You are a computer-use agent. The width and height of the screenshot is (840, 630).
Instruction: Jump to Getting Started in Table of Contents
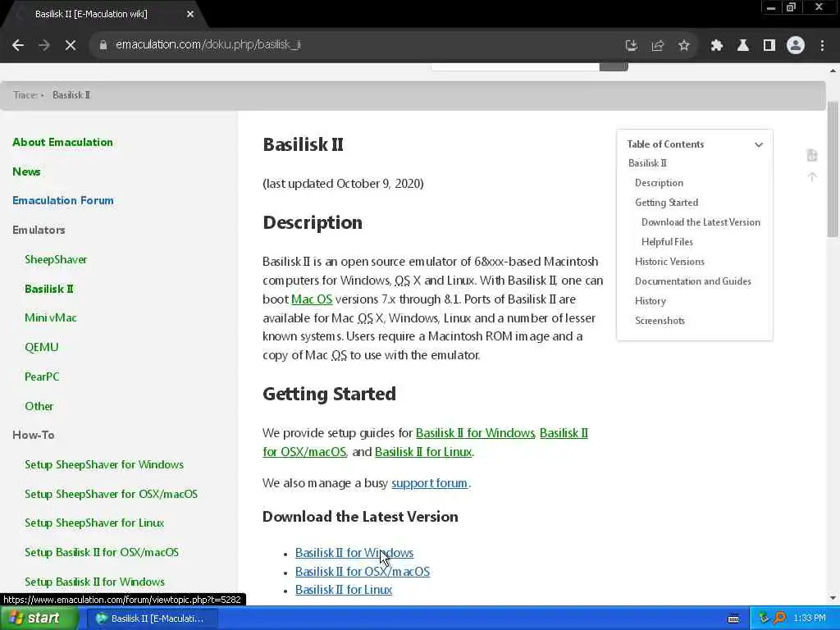(x=666, y=203)
